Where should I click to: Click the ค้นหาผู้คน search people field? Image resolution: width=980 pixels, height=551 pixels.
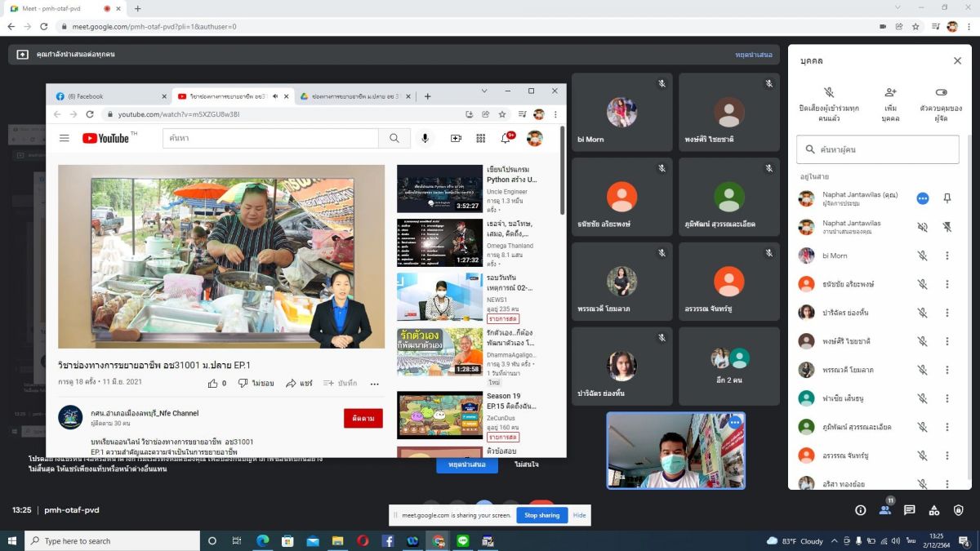point(878,149)
